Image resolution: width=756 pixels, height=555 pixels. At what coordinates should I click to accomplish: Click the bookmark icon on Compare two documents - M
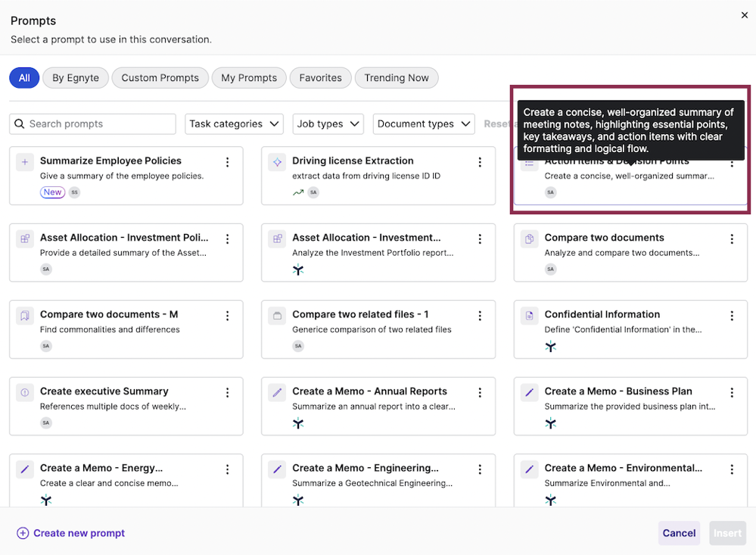pyautogui.click(x=24, y=316)
